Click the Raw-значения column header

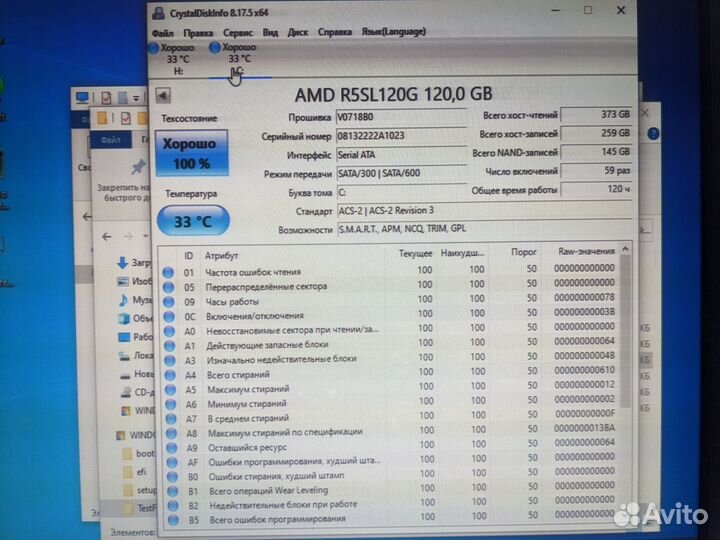point(586,251)
